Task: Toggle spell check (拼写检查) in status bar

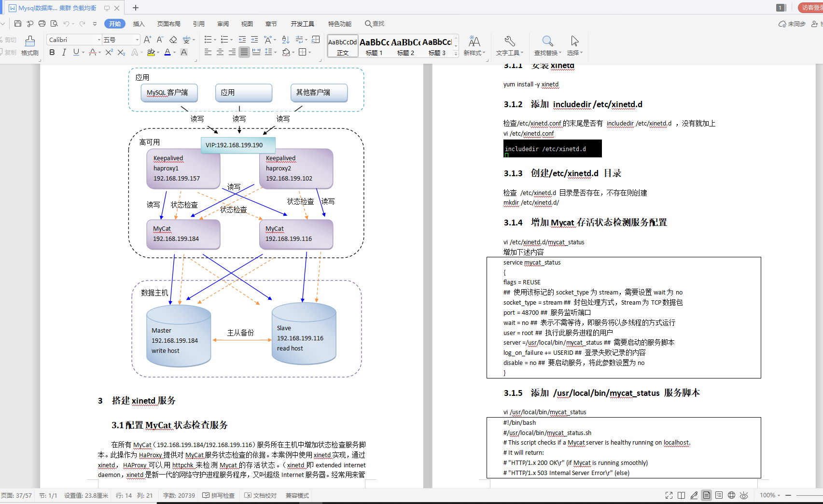Action: click(x=219, y=495)
